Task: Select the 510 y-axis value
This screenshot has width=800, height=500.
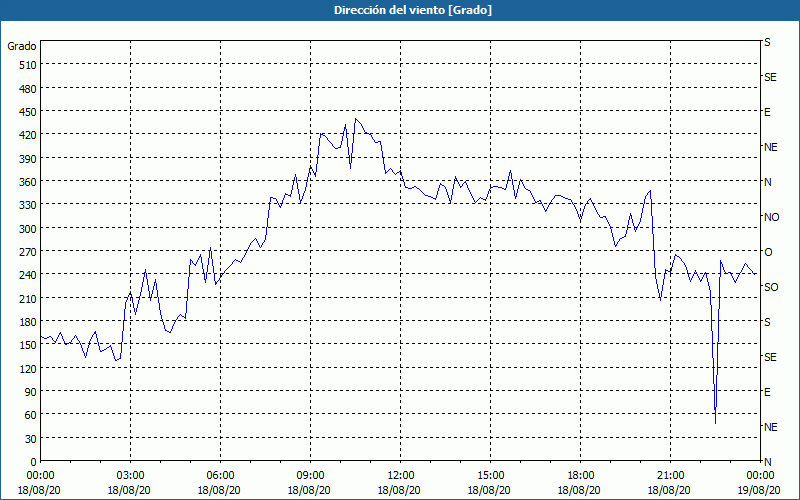Action: 29,65
